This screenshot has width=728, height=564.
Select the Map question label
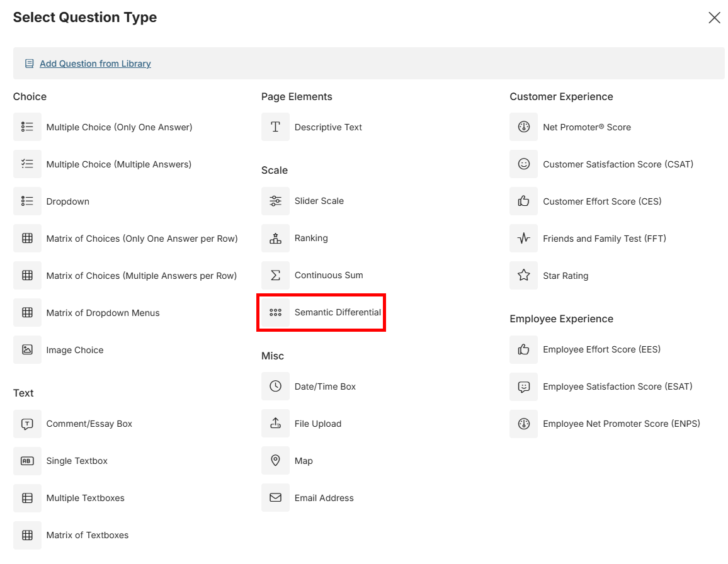pyautogui.click(x=304, y=461)
